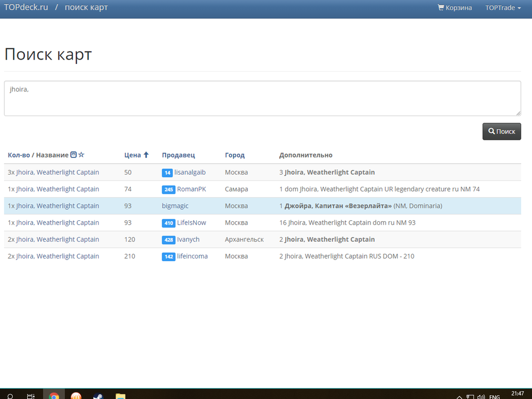Click the 428 rating badge for Ivanych

[x=169, y=240]
